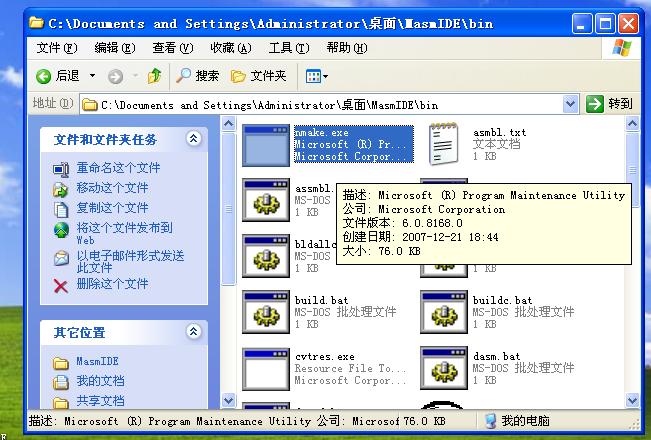Open the 帮助(H) menu
Image resolution: width=651 pixels, height=440 pixels.
coord(347,48)
